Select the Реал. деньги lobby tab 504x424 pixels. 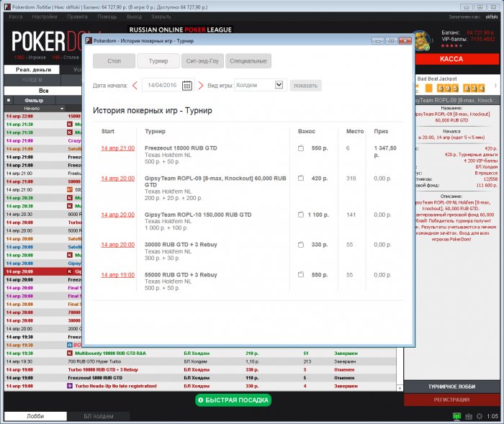tap(32, 69)
